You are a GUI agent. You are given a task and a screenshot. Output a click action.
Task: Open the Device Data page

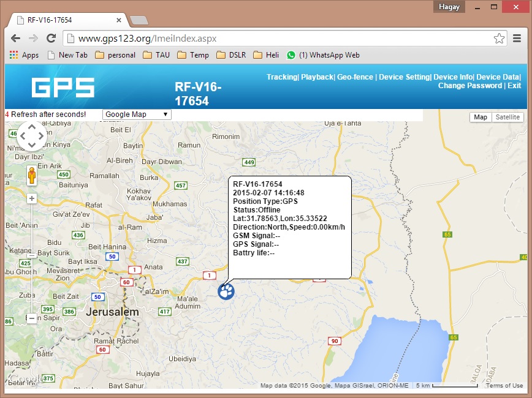click(x=498, y=77)
